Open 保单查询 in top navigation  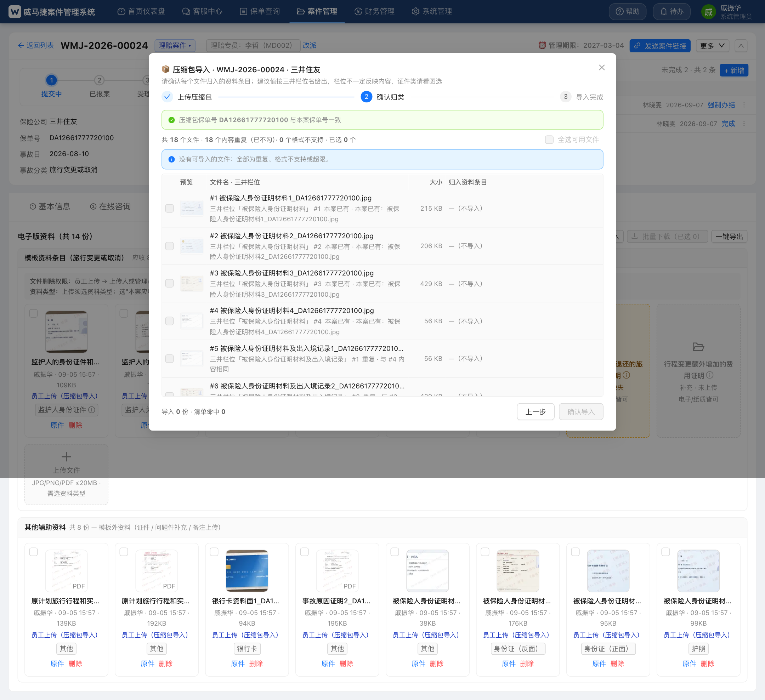click(x=260, y=11)
